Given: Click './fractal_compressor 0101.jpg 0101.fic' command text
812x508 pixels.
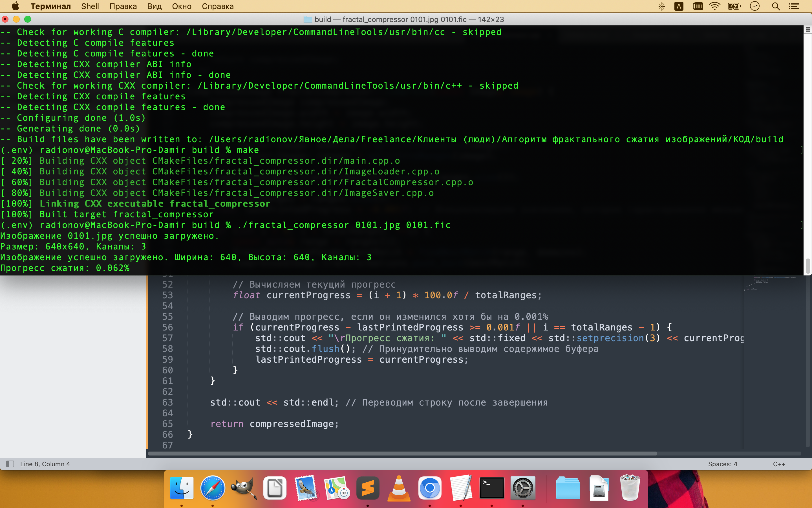Looking at the screenshot, I should click(x=344, y=225).
